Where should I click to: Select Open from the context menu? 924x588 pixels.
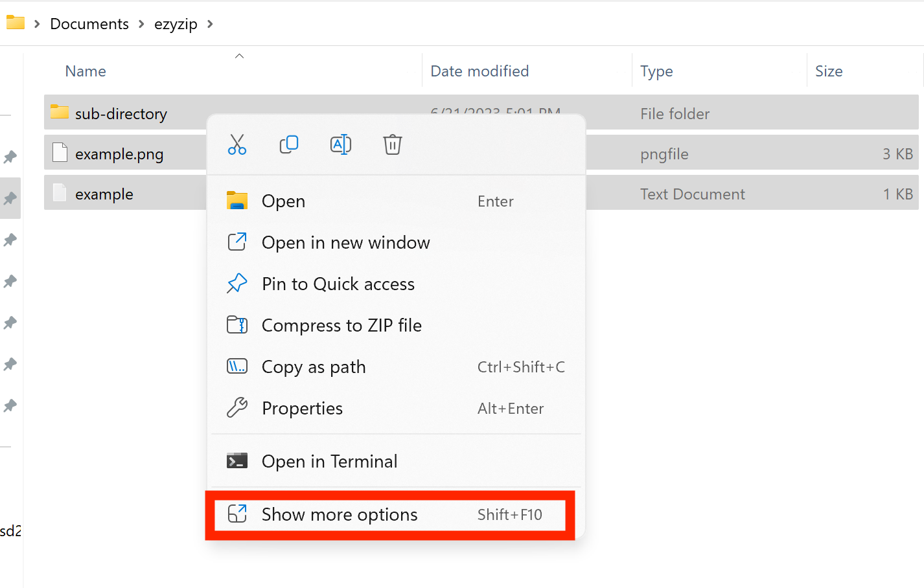coord(283,201)
